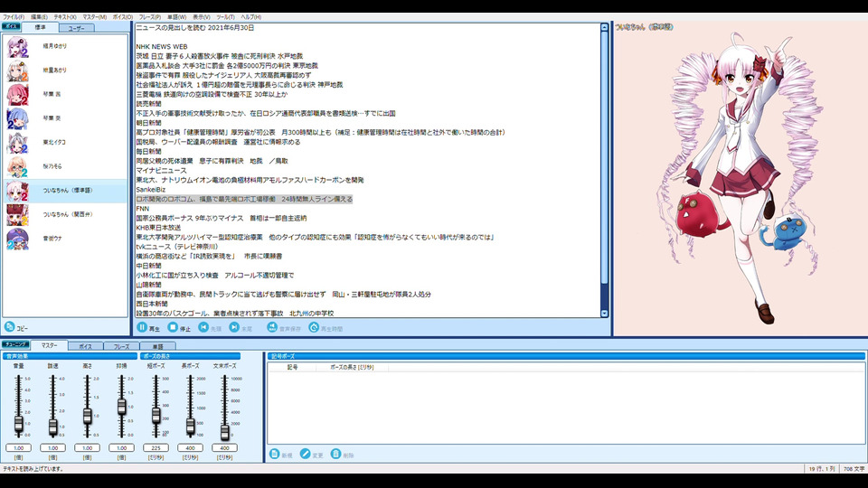Click the ポーズの長さ [ミリ秒] column header

coord(352,367)
